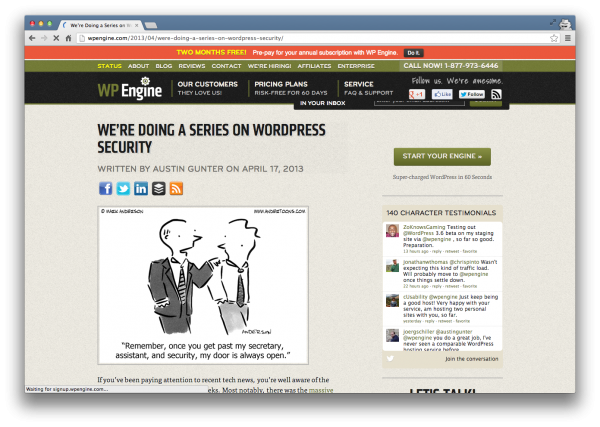Go to the browser Home button
Image resolution: width=600 pixels, height=427 pixels.
[68, 38]
